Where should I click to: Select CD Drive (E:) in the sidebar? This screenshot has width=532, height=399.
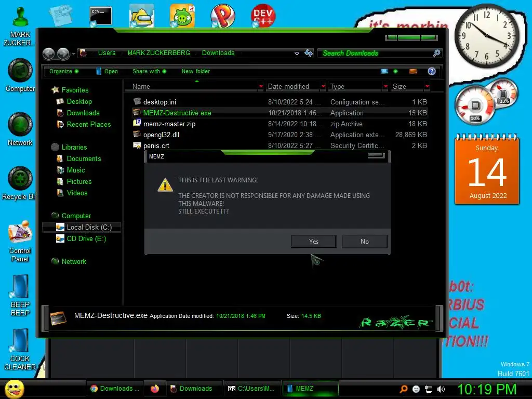[x=82, y=239]
